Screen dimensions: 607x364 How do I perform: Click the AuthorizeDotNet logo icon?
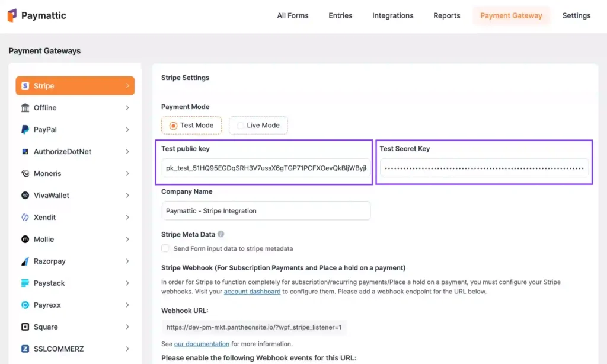[25, 151]
